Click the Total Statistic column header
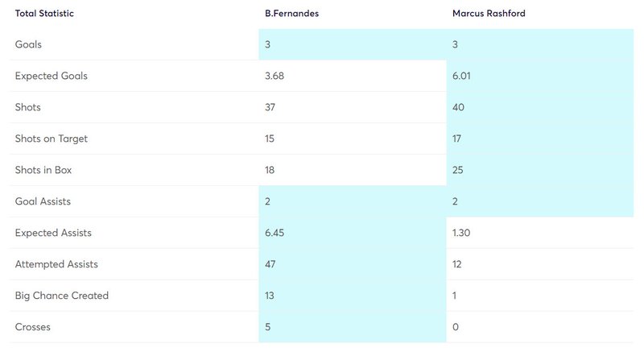The height and width of the screenshot is (352, 644). pos(44,13)
